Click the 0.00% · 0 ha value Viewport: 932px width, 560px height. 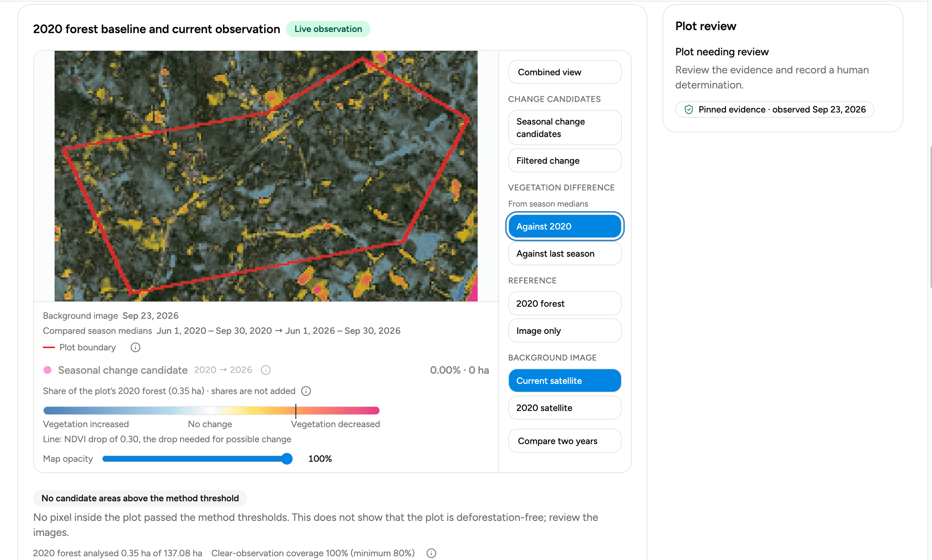coord(459,370)
